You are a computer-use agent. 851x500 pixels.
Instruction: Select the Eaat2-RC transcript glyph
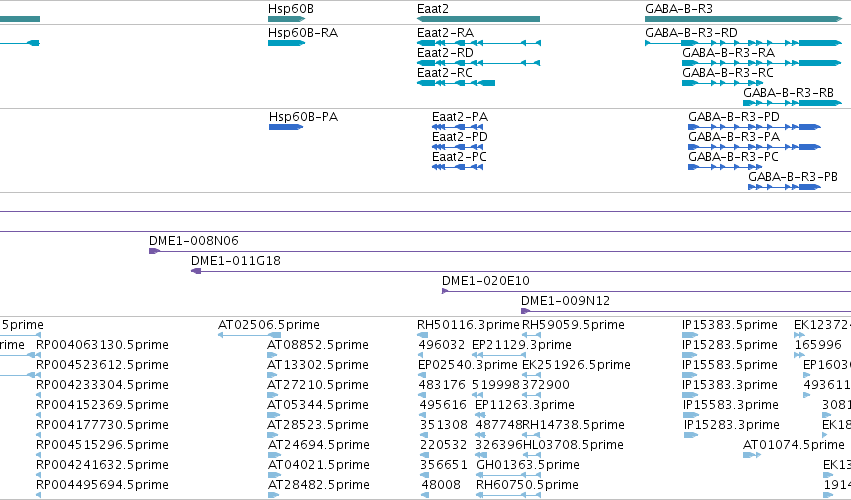[456, 83]
